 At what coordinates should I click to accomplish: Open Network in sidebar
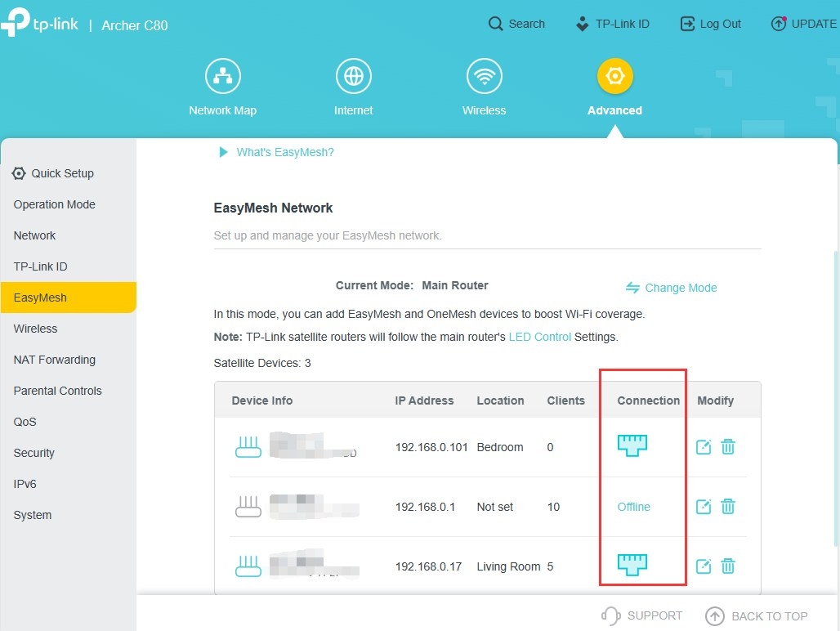point(35,235)
